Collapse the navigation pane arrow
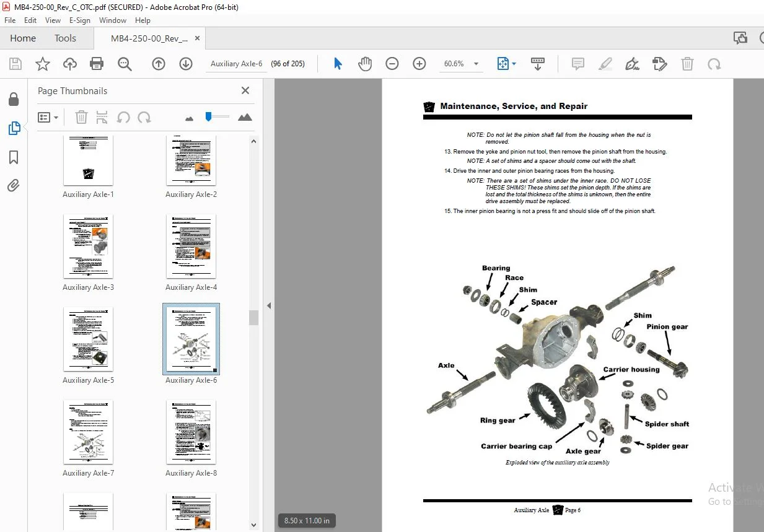The width and height of the screenshot is (764, 532). pos(269,305)
